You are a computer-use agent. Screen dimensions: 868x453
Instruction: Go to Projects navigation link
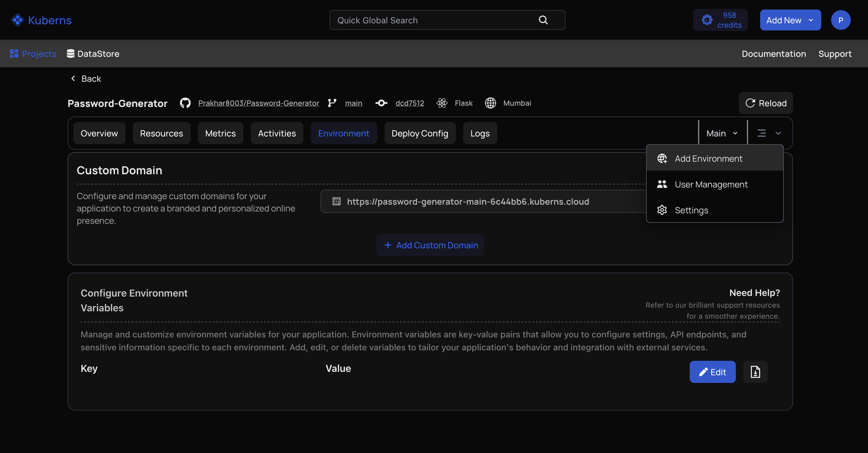tap(33, 53)
